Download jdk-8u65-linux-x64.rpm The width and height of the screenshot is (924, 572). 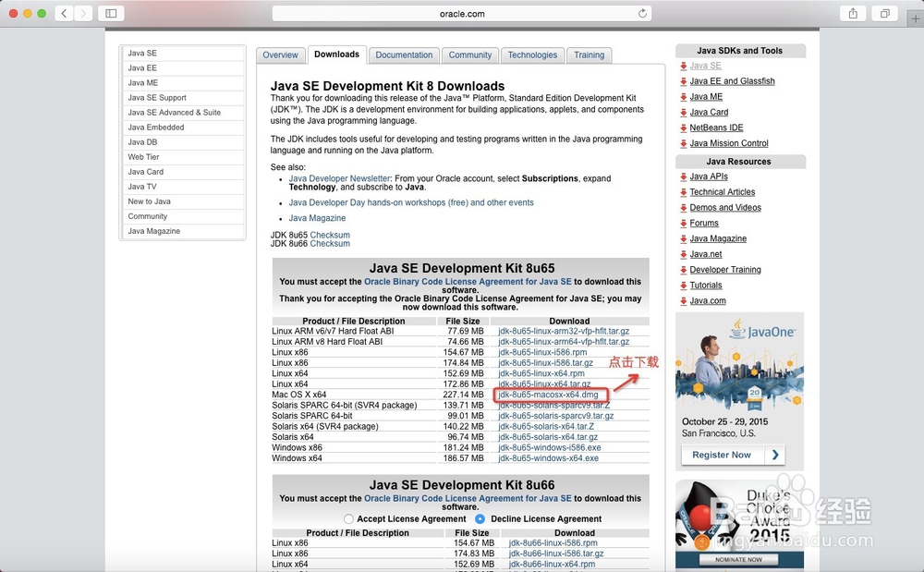click(541, 373)
